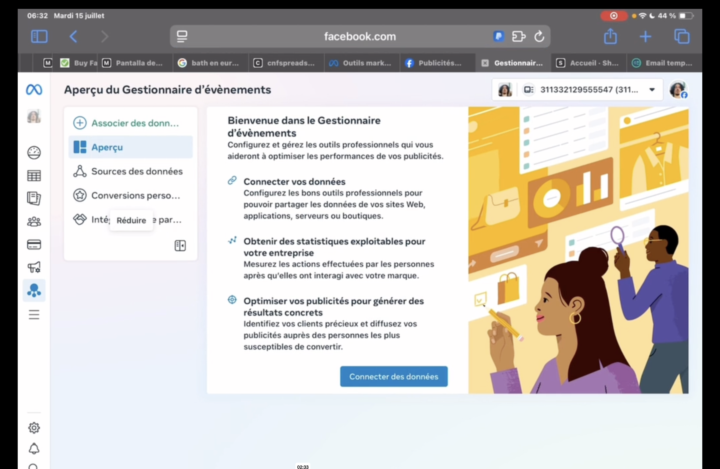Switch to cnfspreads... tab
This screenshot has height=469, width=720.
tap(285, 63)
